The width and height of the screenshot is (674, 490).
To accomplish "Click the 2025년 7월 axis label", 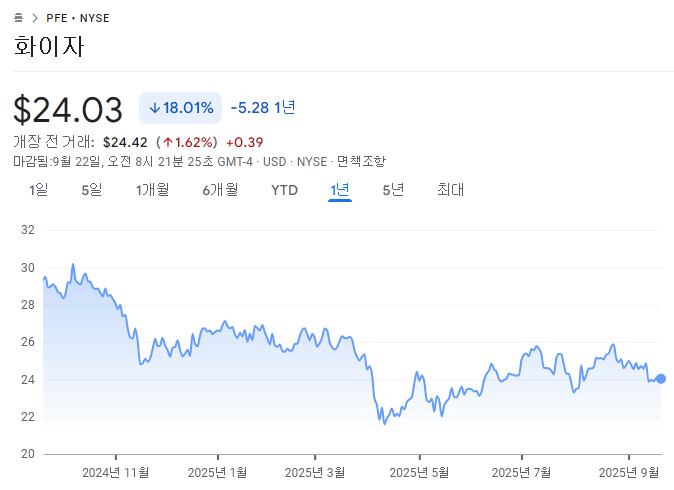I will pos(521,473).
